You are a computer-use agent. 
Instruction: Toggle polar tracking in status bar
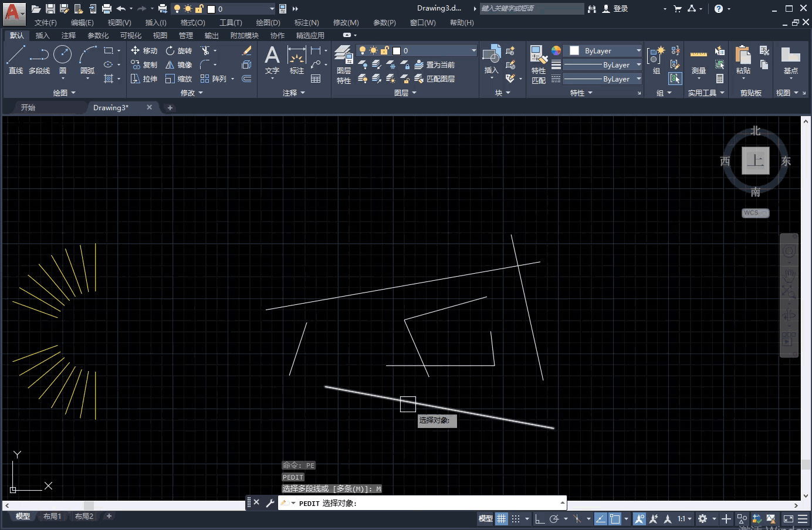(554, 519)
